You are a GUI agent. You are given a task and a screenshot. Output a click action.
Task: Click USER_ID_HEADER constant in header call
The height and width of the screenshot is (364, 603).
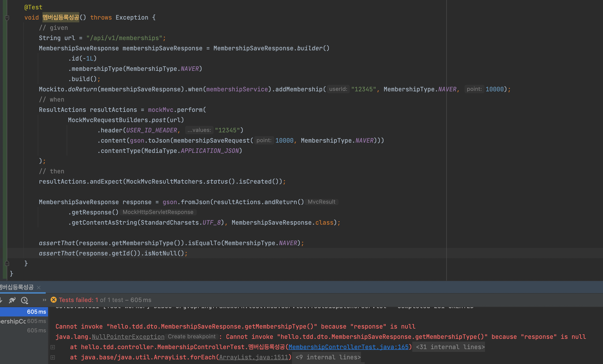[x=152, y=130]
